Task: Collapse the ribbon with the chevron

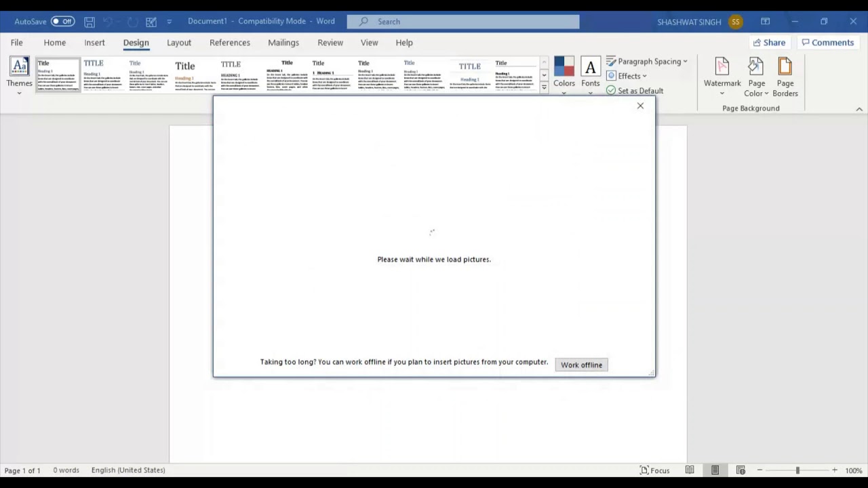Action: (859, 109)
